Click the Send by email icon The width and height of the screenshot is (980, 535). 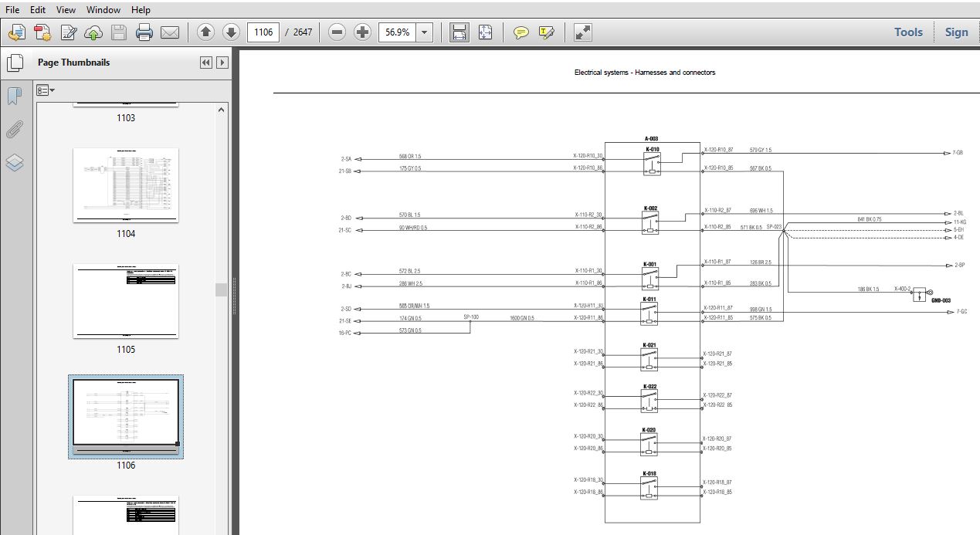click(170, 32)
